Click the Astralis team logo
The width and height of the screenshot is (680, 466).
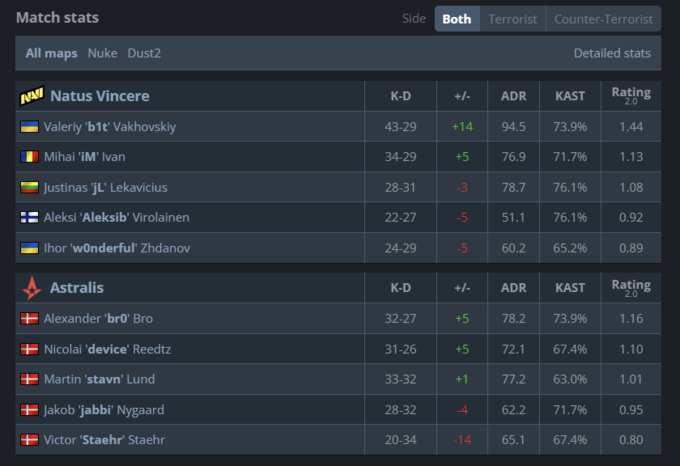pyautogui.click(x=31, y=288)
